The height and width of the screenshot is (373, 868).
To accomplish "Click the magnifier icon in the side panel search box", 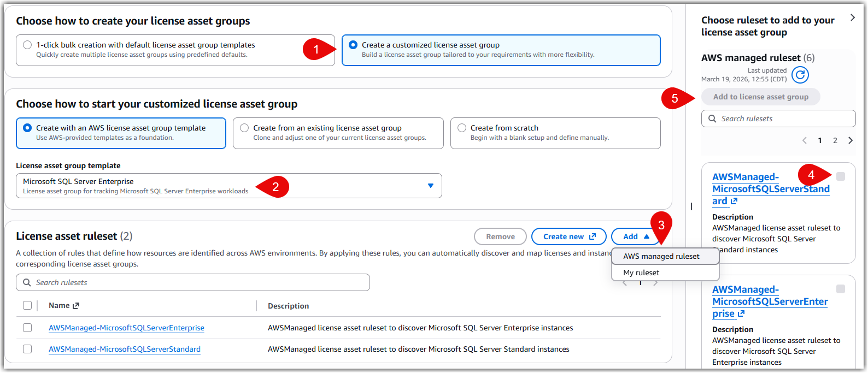I will [712, 119].
